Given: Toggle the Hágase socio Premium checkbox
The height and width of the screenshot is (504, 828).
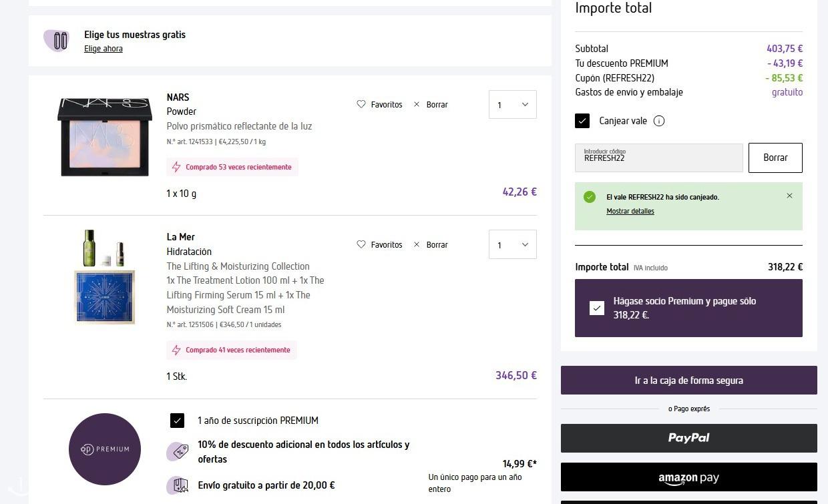Looking at the screenshot, I should (597, 308).
